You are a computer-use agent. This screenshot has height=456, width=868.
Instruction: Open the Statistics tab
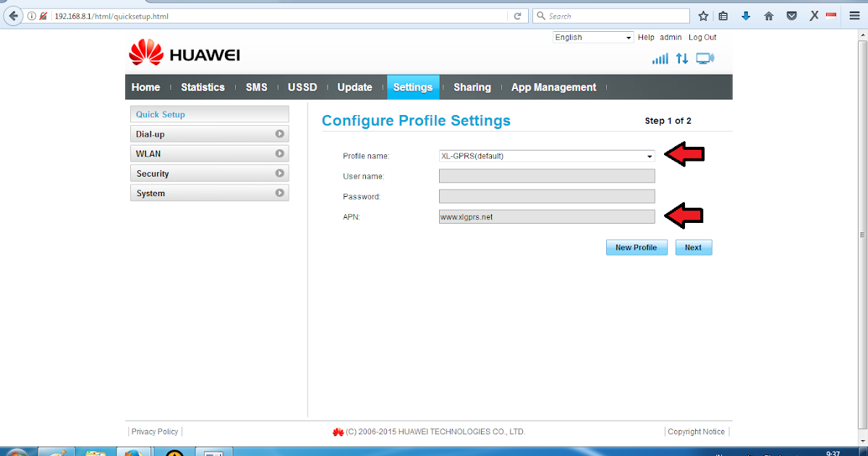click(x=203, y=87)
